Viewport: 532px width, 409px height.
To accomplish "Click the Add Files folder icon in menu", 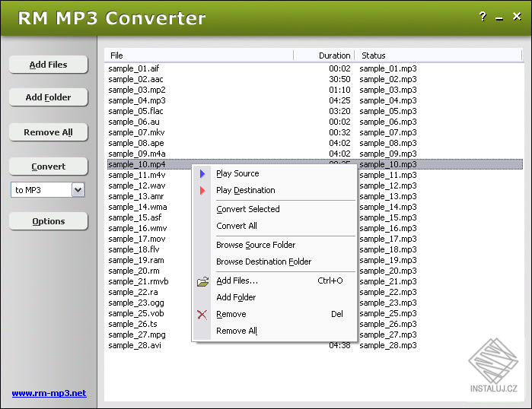I will [x=202, y=281].
